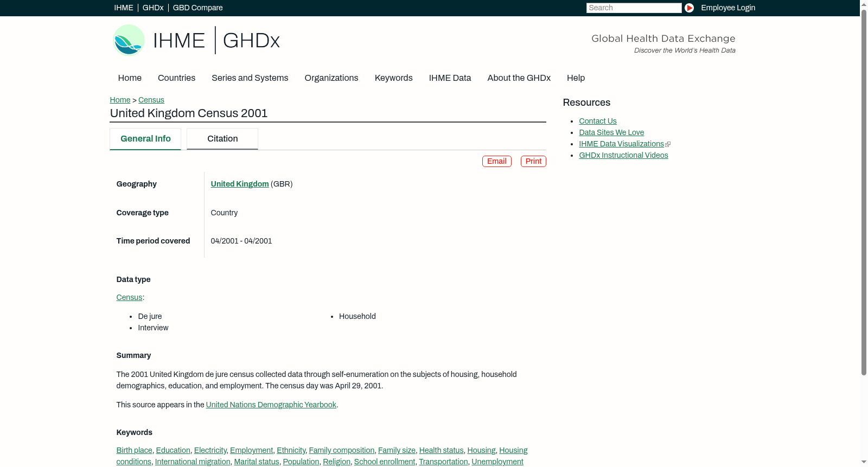868x467 pixels.
Task: Click Home breadcrumb link
Action: point(120,100)
